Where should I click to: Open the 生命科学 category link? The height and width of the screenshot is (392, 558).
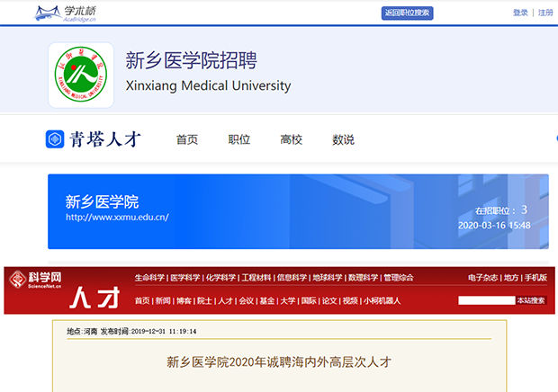149,278
